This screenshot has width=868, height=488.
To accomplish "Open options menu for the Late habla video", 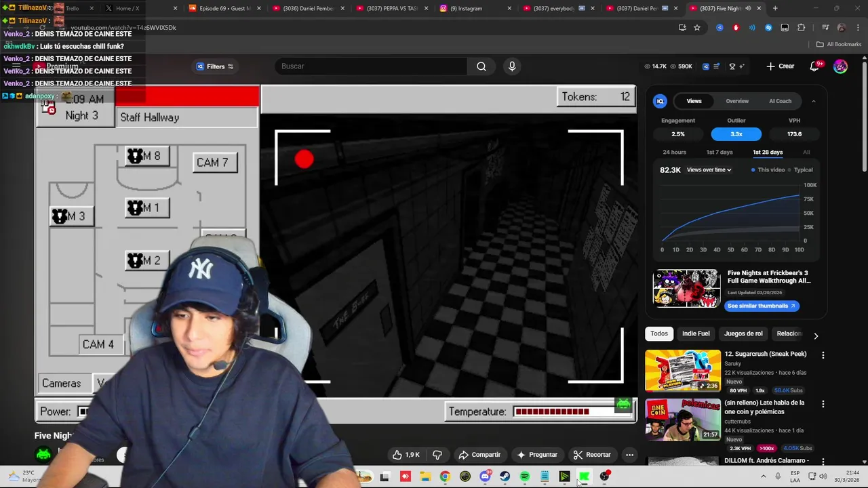I will tap(823, 404).
